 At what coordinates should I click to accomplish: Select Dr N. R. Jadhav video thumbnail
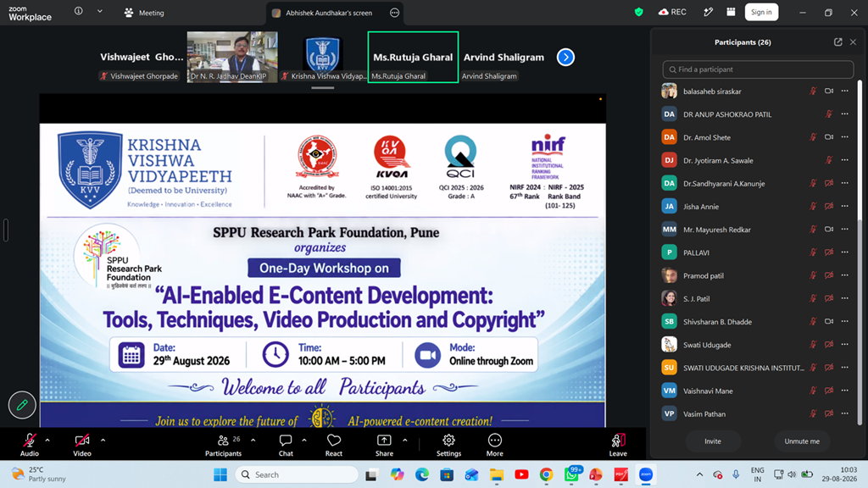(232, 57)
